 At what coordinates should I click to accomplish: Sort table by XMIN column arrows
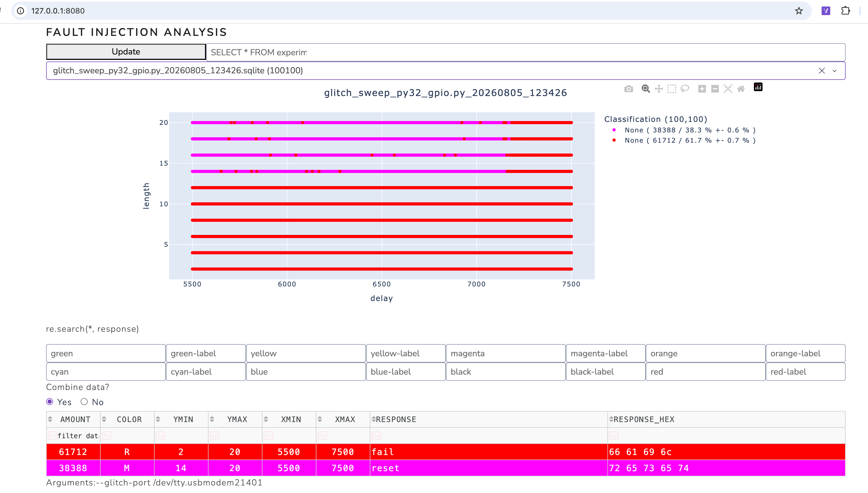coord(266,419)
